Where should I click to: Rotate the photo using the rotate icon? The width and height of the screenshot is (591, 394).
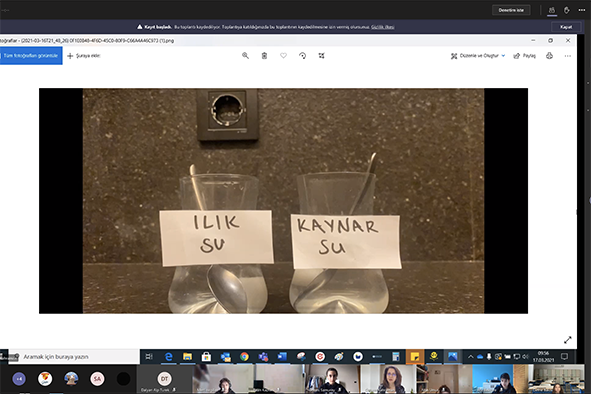302,56
